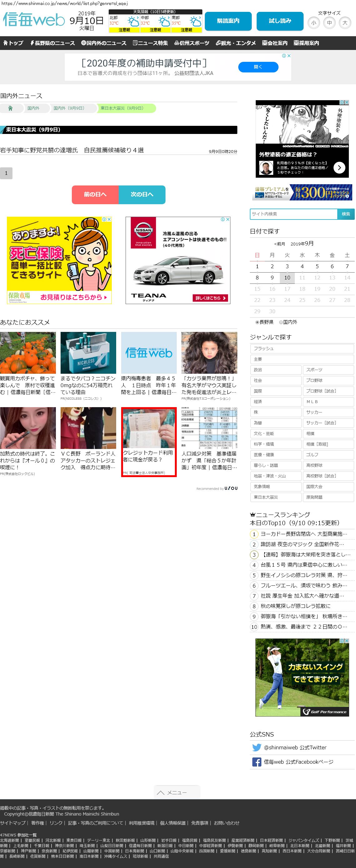Viewport: 356px width, 868px height.
Task: Open the 北海道新聞 footer link
Action: (x=9, y=841)
